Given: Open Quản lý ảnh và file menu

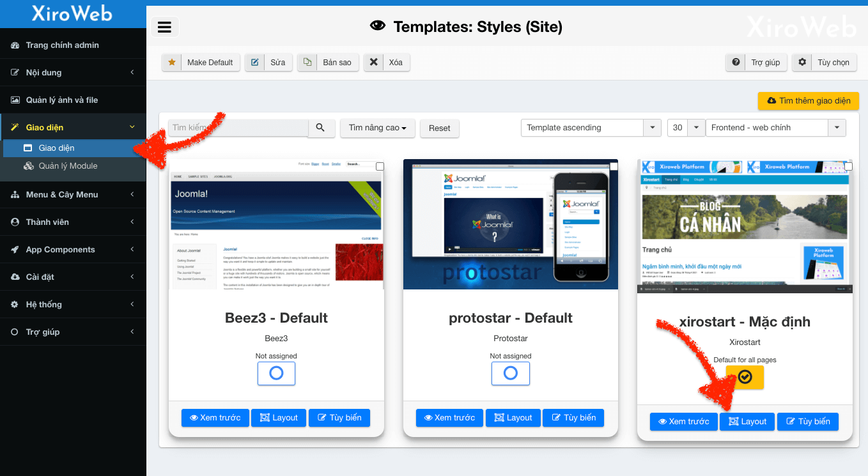Looking at the screenshot, I should [x=73, y=100].
